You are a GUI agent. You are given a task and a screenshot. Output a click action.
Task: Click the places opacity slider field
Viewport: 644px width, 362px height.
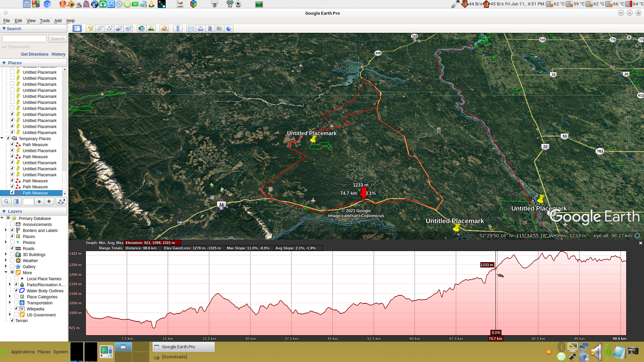[28, 201]
